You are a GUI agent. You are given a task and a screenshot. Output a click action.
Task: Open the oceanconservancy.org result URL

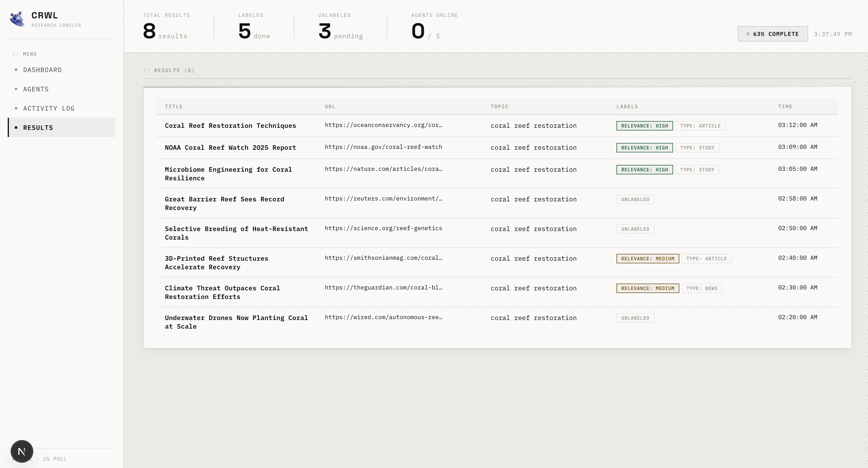click(383, 125)
